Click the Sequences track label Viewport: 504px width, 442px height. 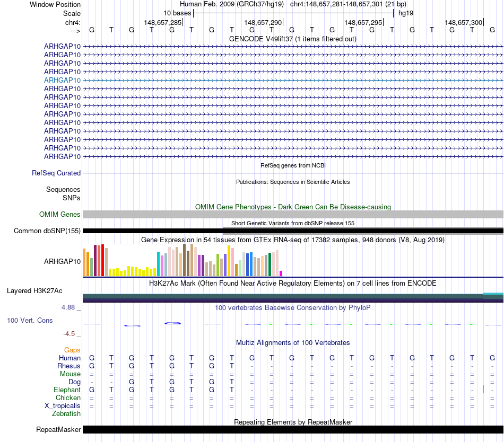[x=63, y=189]
